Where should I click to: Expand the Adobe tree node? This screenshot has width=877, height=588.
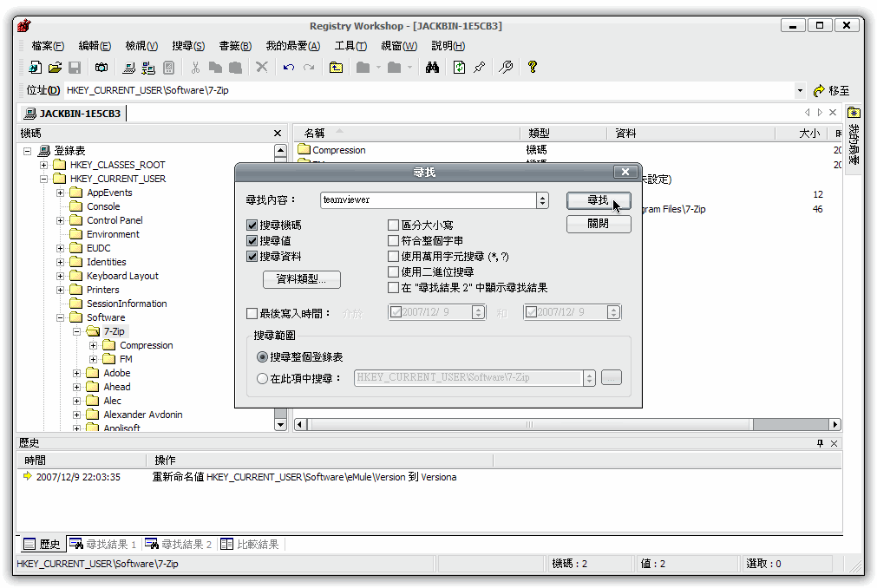pyautogui.click(x=76, y=372)
